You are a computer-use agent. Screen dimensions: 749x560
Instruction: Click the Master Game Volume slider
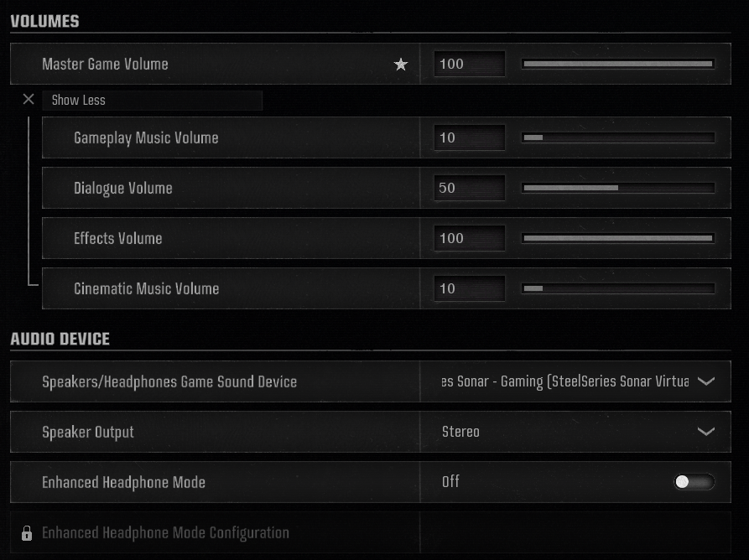[618, 64]
